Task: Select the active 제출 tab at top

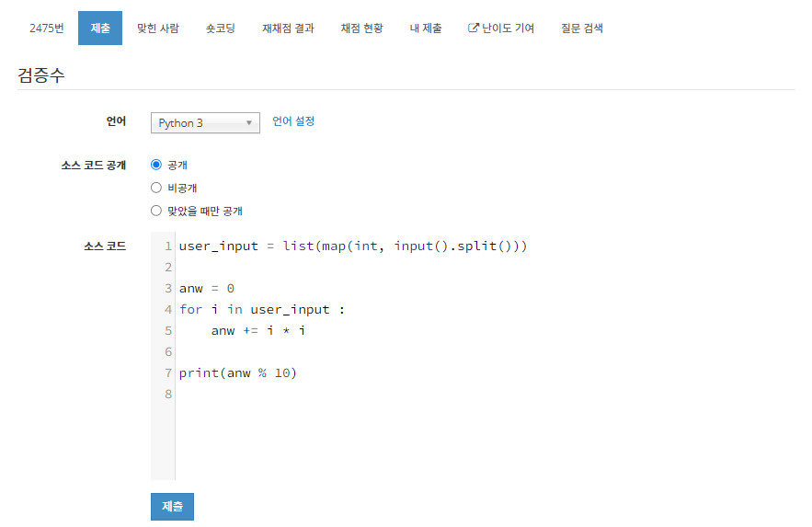Action: pyautogui.click(x=100, y=28)
